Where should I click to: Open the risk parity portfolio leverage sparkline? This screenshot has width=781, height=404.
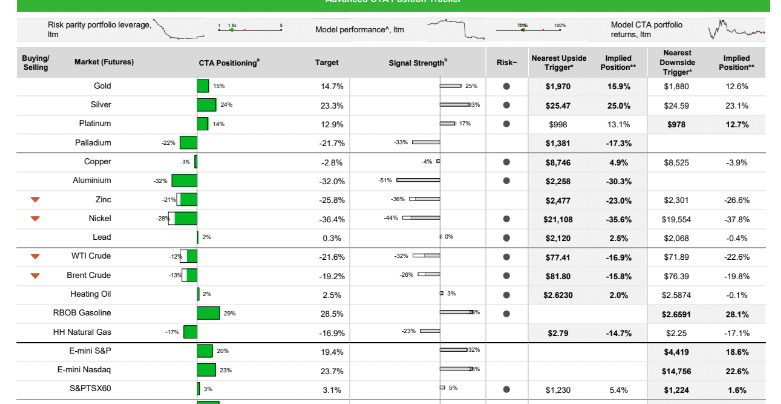pyautogui.click(x=179, y=29)
